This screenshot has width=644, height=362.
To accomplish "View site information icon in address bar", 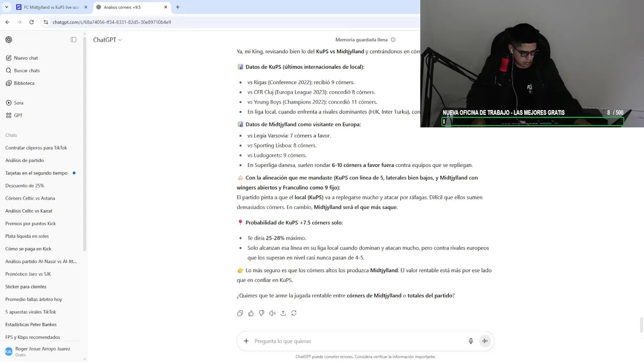I will [46, 22].
